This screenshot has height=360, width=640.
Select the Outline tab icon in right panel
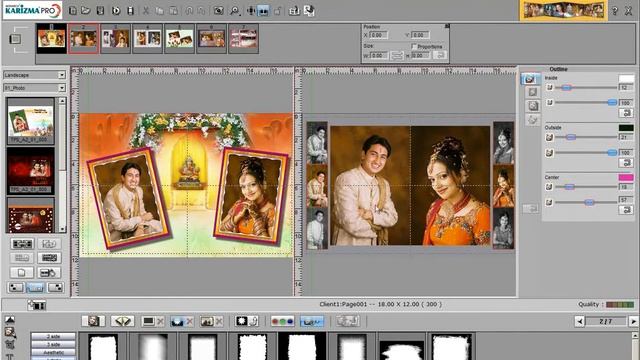tap(530, 78)
